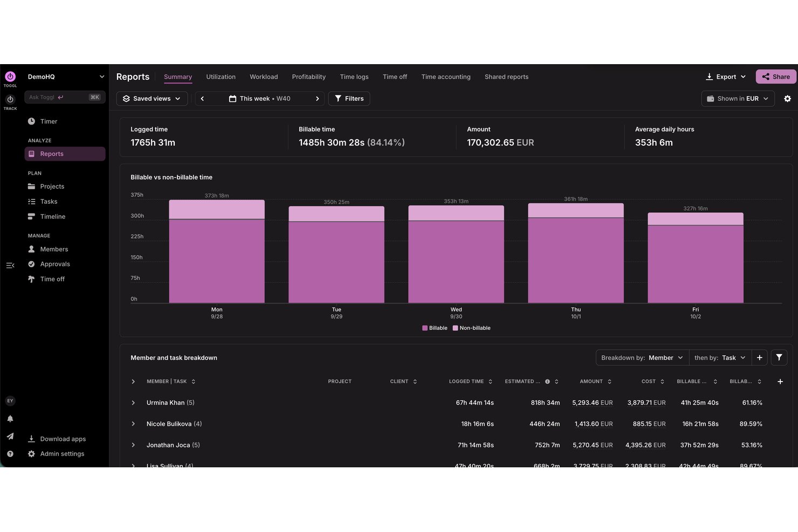Switch to the Workload tab
This screenshot has width=798, height=532.
click(x=264, y=77)
